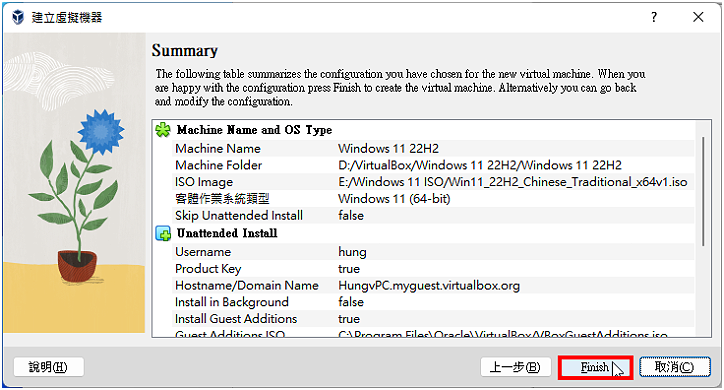Select the false value for Install in Background
The image size is (724, 390).
tap(351, 302)
